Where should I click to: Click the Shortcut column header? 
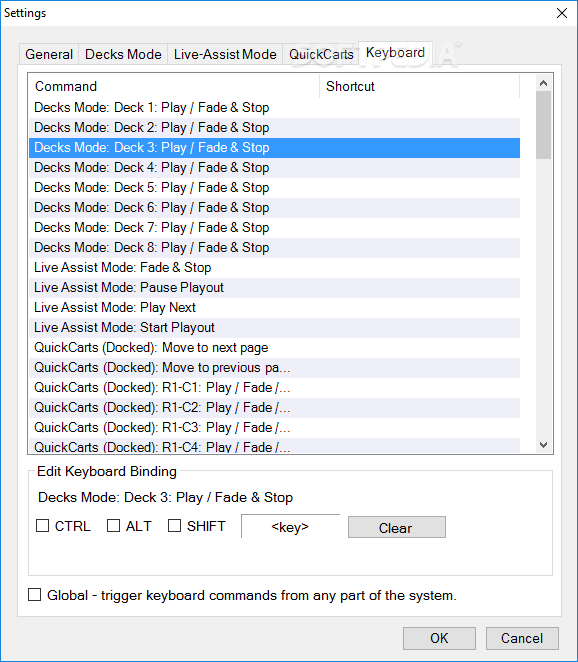(x=420, y=87)
